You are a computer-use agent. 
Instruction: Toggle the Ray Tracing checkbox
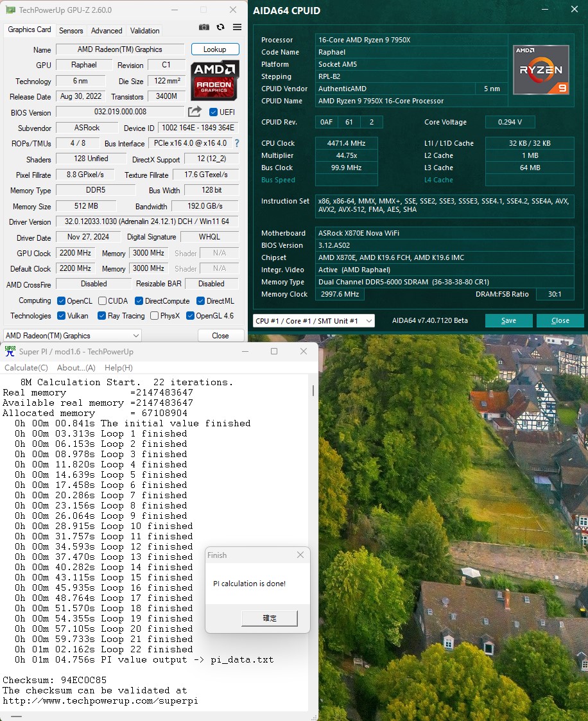tap(102, 315)
